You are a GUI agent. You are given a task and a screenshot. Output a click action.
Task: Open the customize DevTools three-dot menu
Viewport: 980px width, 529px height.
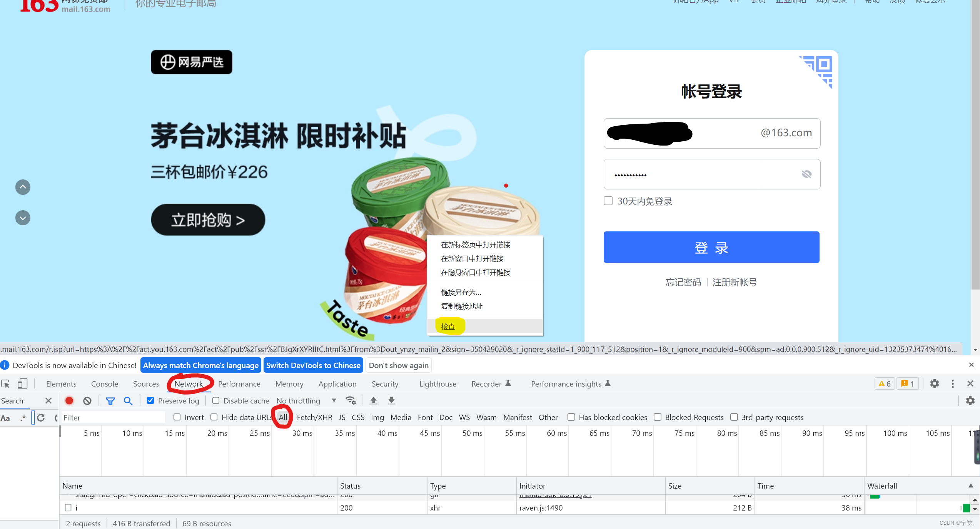click(x=953, y=383)
